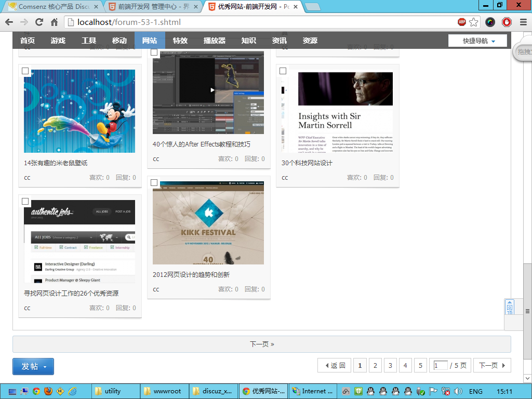Bookmark this page with the star icon
The image size is (532, 399).
pyautogui.click(x=474, y=22)
